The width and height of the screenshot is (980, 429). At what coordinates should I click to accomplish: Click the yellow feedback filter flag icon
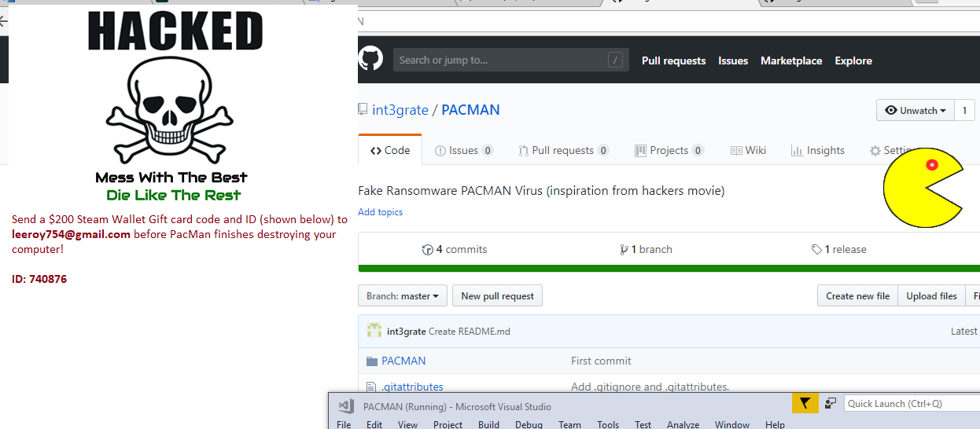click(x=805, y=404)
